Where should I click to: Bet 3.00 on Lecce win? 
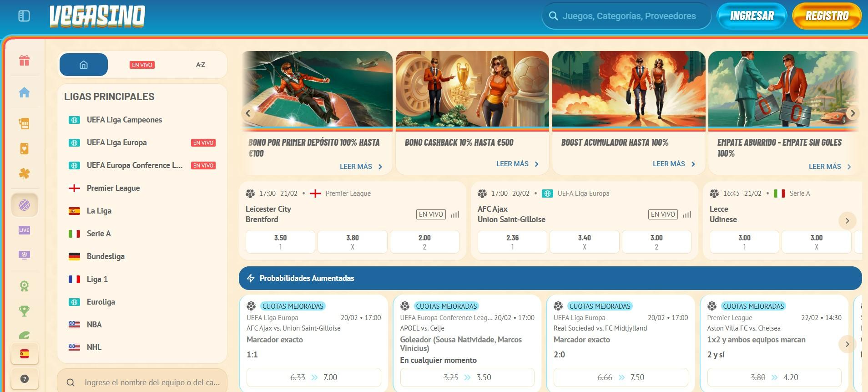[x=744, y=242]
